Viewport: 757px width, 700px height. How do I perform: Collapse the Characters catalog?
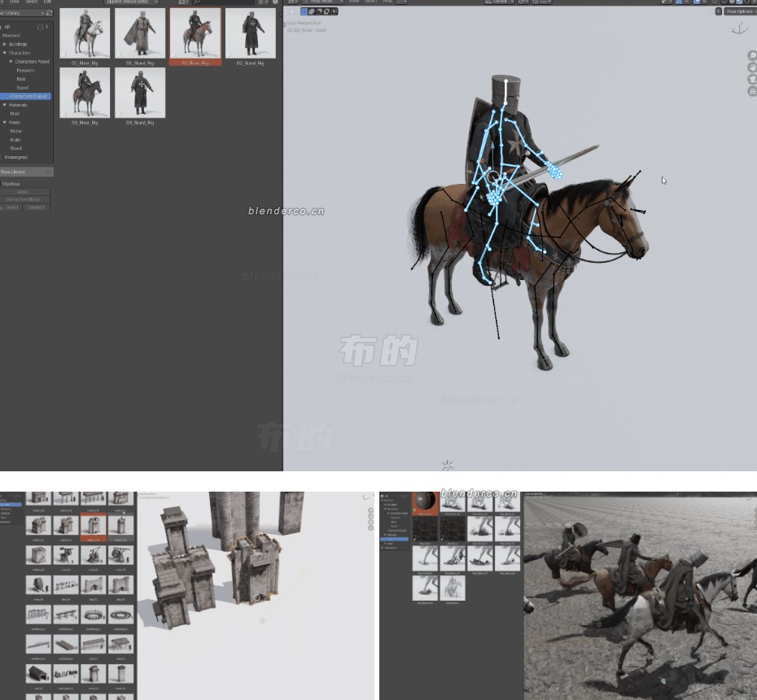point(5,53)
